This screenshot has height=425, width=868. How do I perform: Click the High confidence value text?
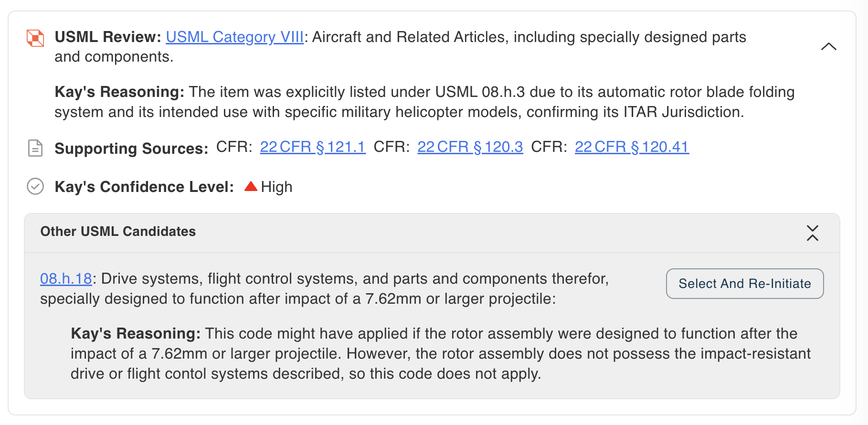tap(276, 187)
